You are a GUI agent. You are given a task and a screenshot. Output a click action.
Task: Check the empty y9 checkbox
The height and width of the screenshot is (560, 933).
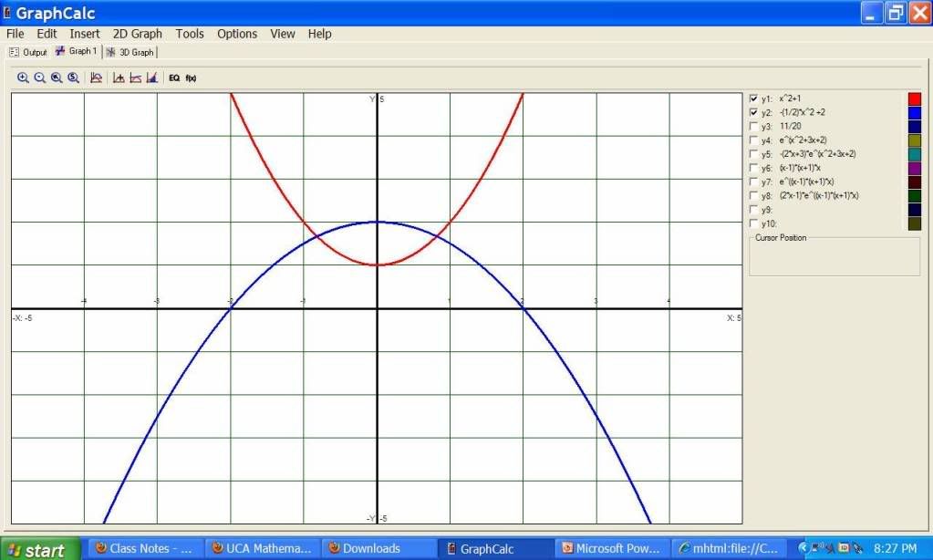[754, 210]
